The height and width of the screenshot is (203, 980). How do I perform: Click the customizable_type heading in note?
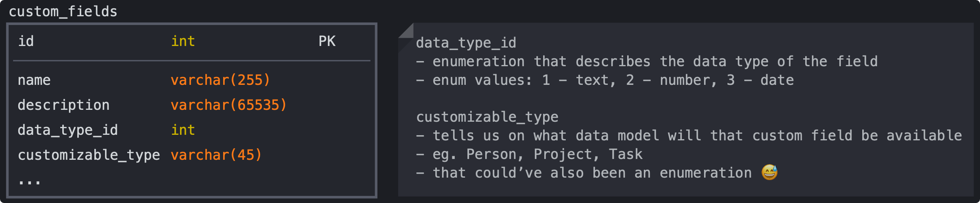(x=487, y=117)
